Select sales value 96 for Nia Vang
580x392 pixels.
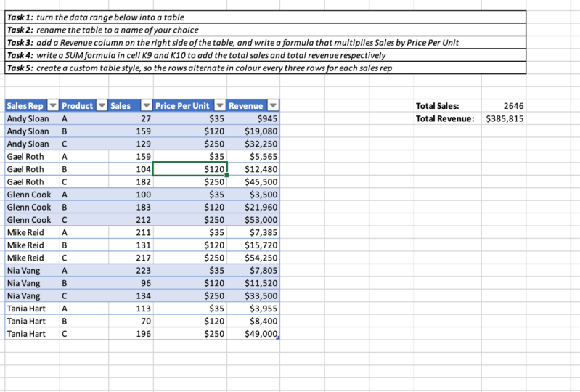131,283
